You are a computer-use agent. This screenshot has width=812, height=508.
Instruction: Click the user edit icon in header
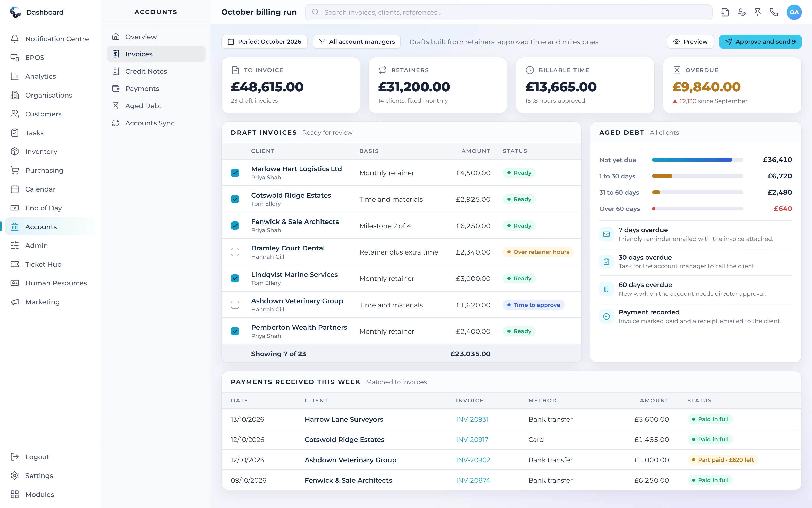(741, 12)
